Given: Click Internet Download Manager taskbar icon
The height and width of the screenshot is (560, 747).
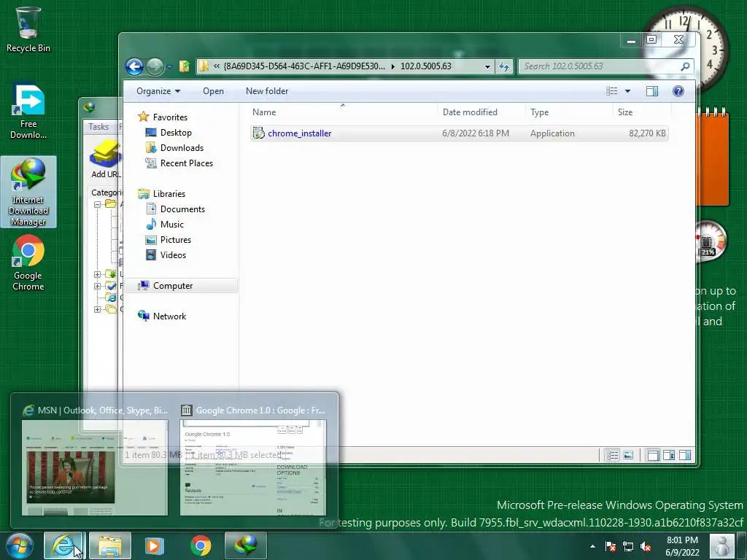Looking at the screenshot, I should [245, 545].
